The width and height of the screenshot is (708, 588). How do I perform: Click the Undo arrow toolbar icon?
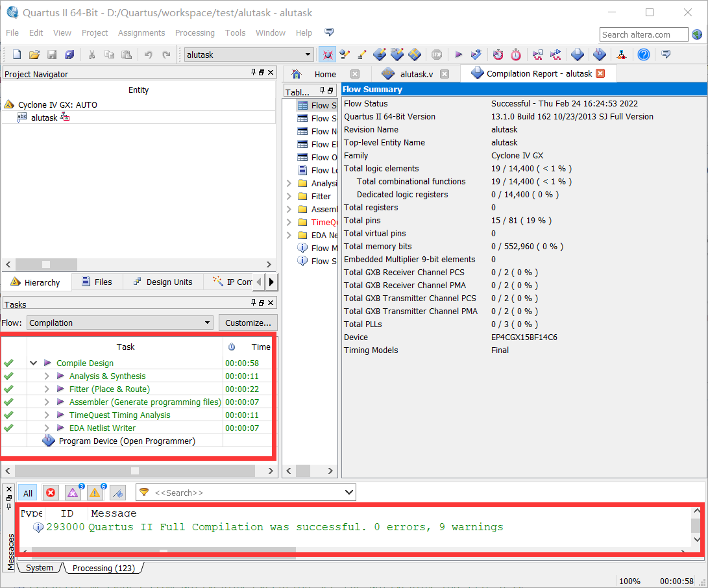click(148, 55)
